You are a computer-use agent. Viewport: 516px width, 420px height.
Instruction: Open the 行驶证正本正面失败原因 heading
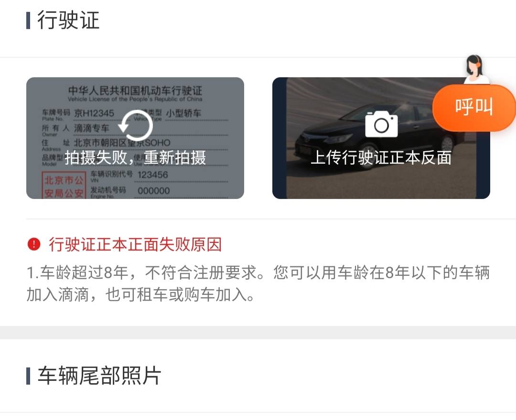[x=135, y=244]
